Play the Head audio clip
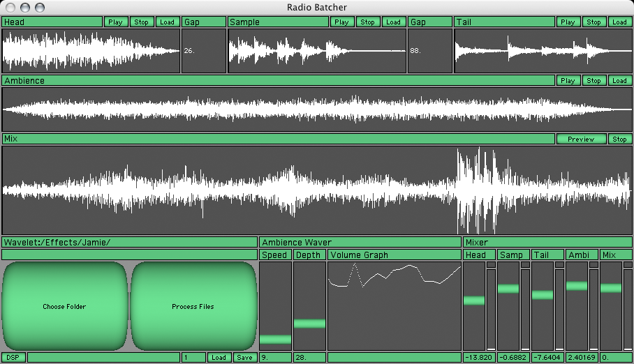The image size is (634, 364). pyautogui.click(x=116, y=22)
